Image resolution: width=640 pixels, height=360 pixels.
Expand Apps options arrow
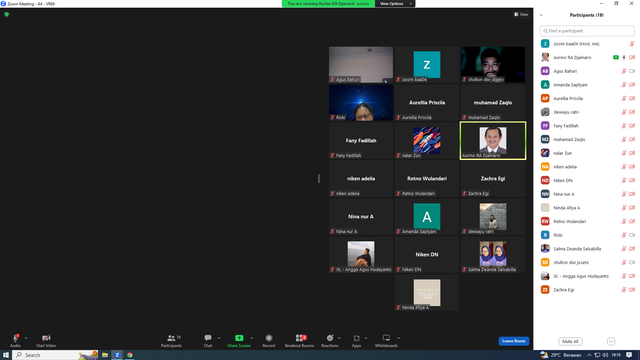366,338
